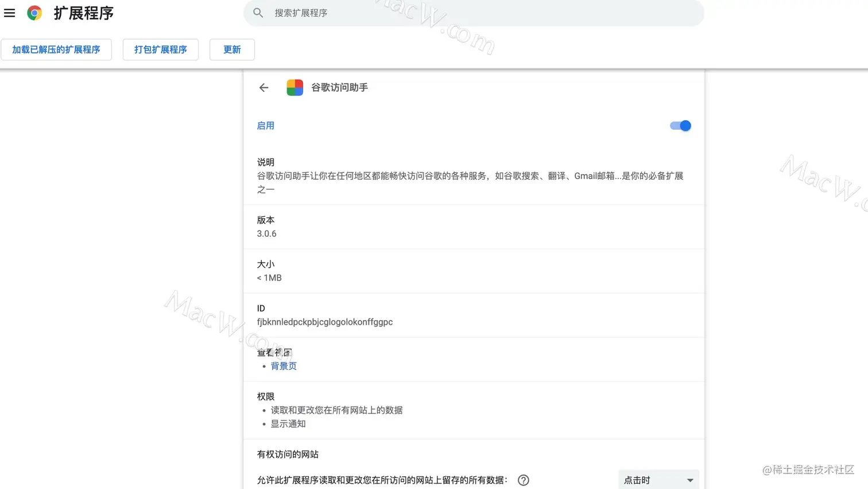
Task: Click the version number 3.0.6
Action: [x=266, y=234]
